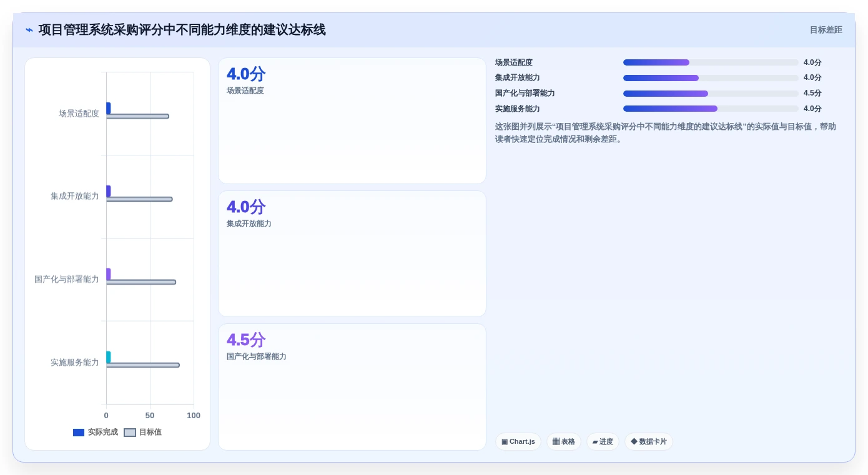Click the 国产化与部署能力 axis label in chart
The width and height of the screenshot is (868, 475).
[67, 279]
